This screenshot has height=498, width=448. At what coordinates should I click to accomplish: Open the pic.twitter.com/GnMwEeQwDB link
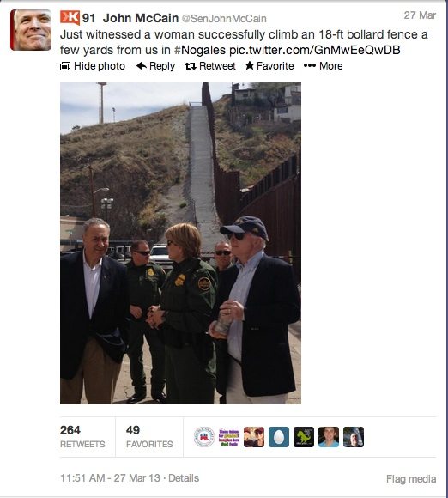coord(315,50)
